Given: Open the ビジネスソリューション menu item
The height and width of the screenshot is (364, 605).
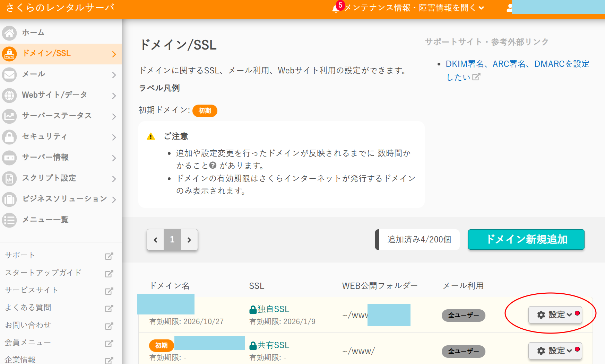Looking at the screenshot, I should [x=64, y=199].
